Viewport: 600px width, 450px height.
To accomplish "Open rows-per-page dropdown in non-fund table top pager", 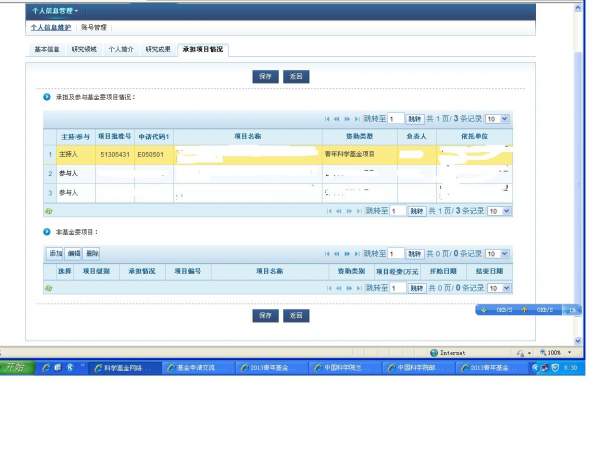I will point(497,254).
